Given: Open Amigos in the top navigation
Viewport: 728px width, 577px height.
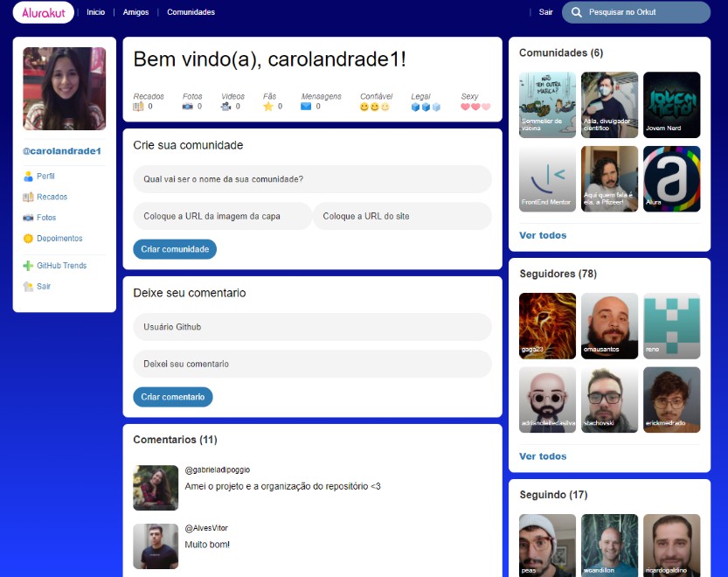Looking at the screenshot, I should point(135,12).
